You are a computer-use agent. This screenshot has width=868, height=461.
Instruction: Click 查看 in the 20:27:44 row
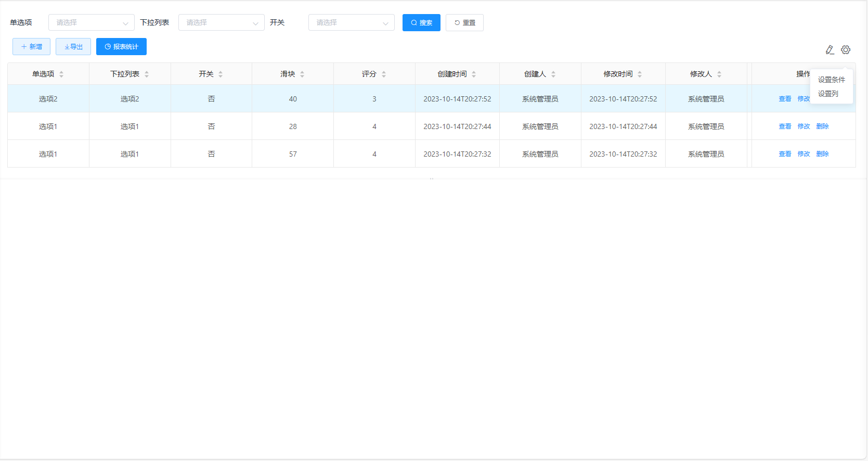(785, 126)
